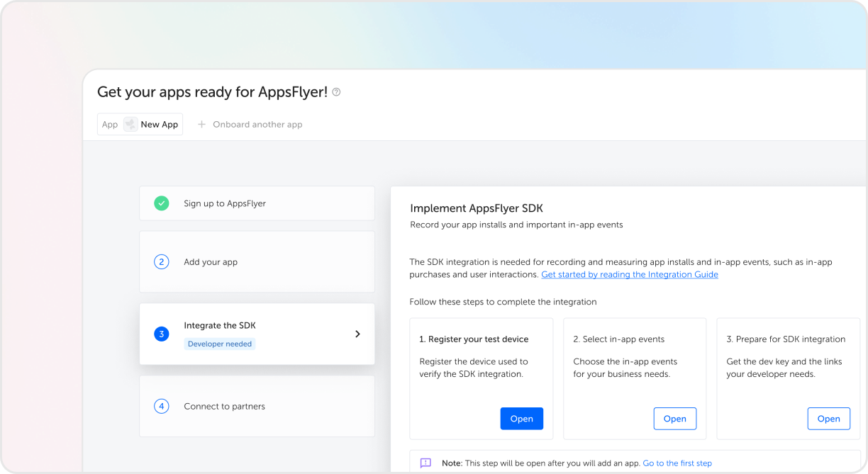
Task: Open the Integration Guide link
Action: click(629, 274)
